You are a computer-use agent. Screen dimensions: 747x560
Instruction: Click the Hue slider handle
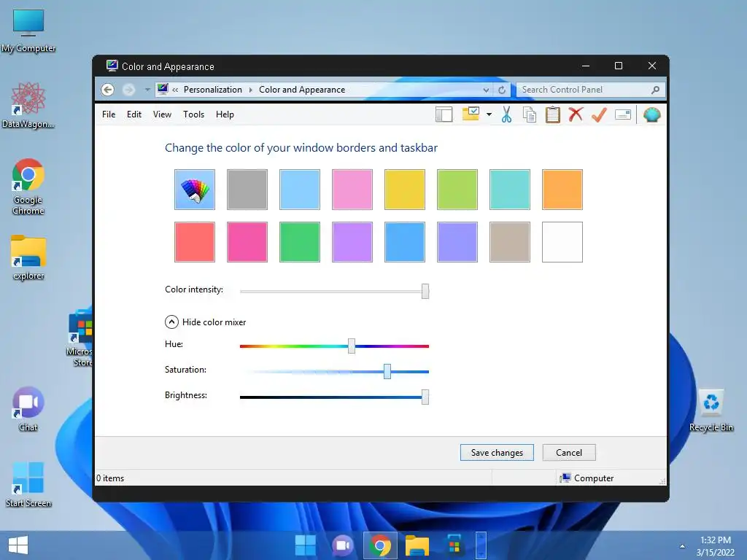[x=352, y=346]
